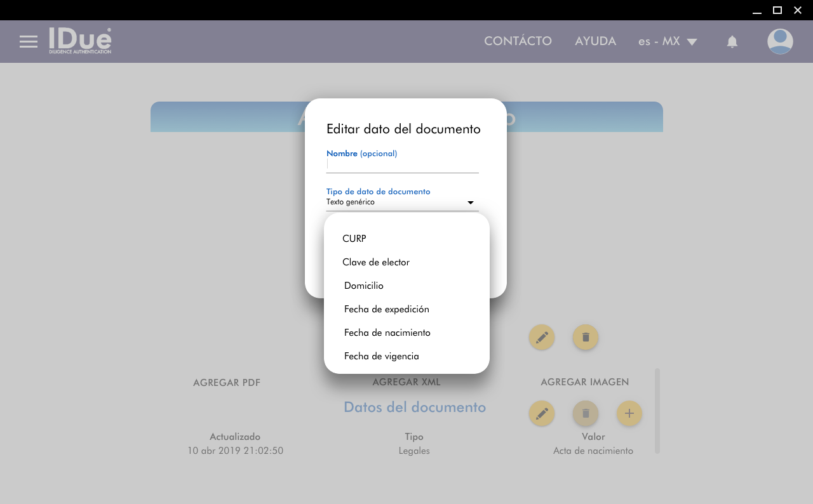
Task: Choose Fecha de nacimiento option
Action: (387, 333)
